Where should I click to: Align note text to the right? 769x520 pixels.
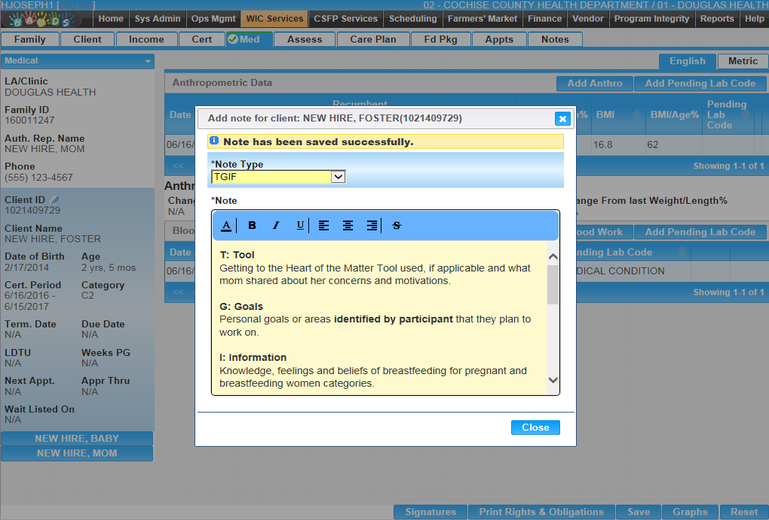372,226
